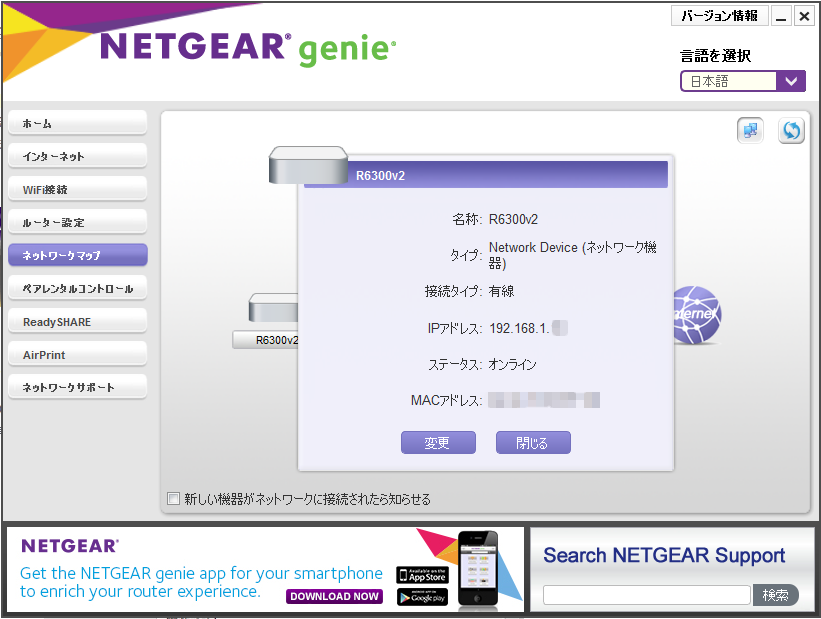Expand the language selection dropdown arrow
821x619 pixels.
(x=791, y=81)
